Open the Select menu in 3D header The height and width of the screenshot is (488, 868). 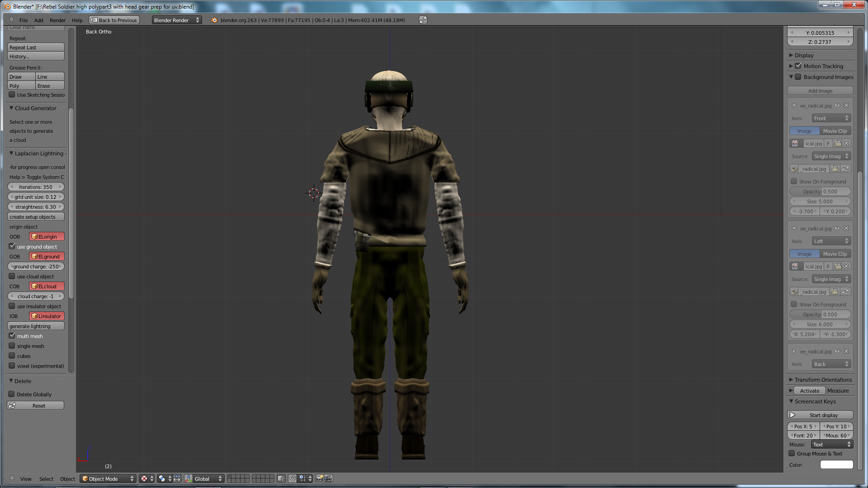(x=46, y=479)
